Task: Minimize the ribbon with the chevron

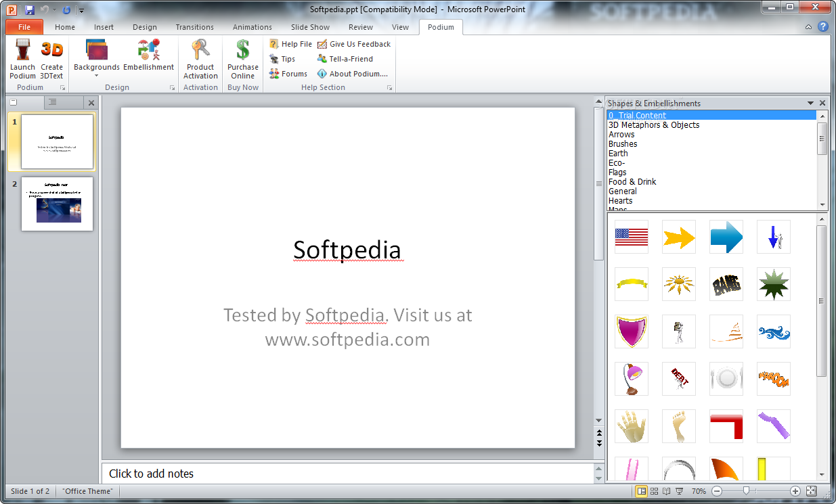Action: click(x=809, y=27)
